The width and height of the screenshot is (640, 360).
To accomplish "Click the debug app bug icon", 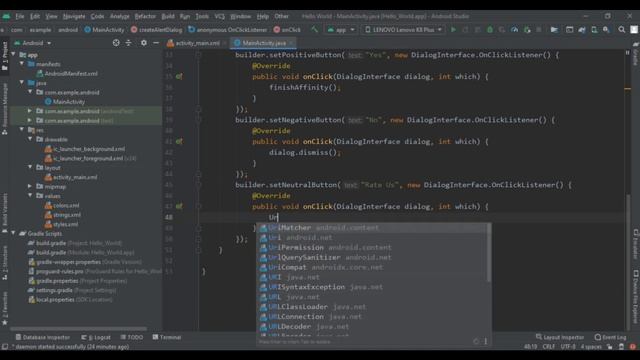I will click(x=490, y=30).
